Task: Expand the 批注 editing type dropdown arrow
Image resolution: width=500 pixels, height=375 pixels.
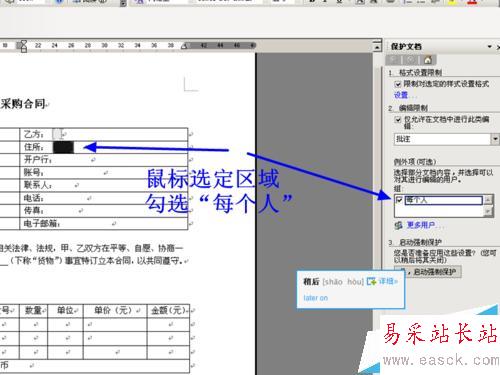Action: [x=495, y=139]
